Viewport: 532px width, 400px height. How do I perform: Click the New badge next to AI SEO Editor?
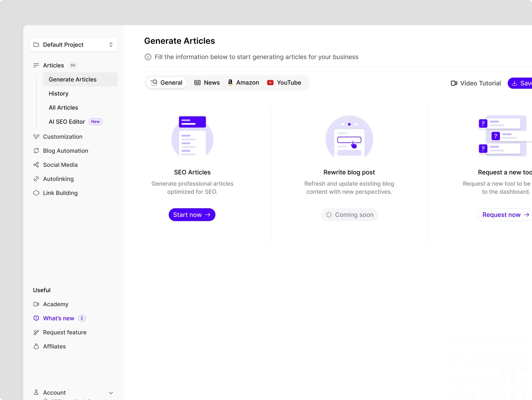click(95, 122)
